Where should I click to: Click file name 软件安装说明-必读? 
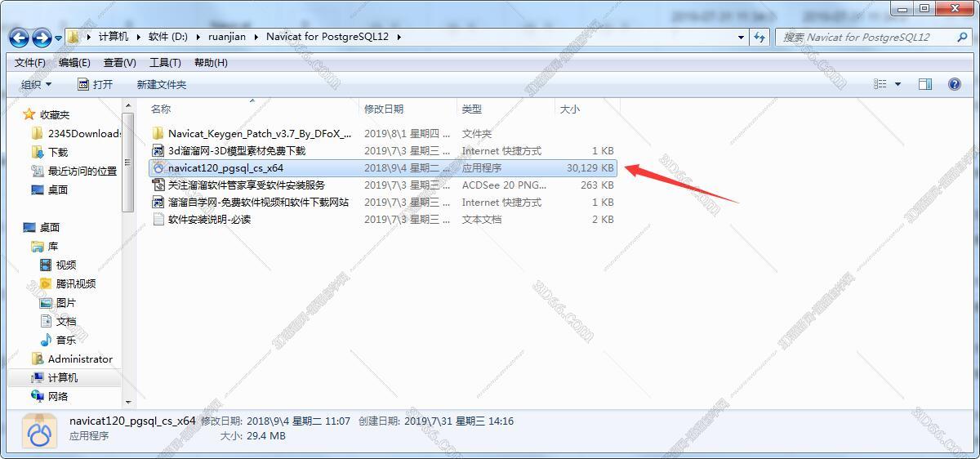tap(209, 219)
